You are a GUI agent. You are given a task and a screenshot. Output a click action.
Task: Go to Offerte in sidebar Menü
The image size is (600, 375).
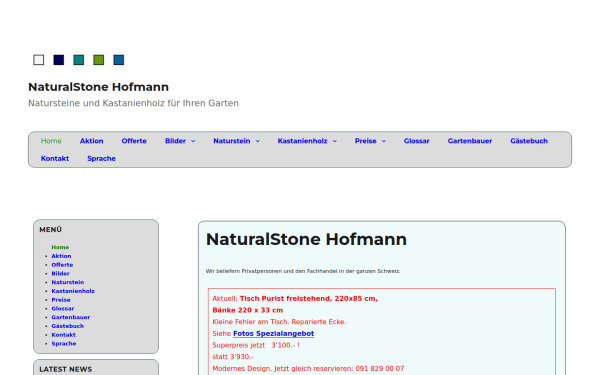62,265
